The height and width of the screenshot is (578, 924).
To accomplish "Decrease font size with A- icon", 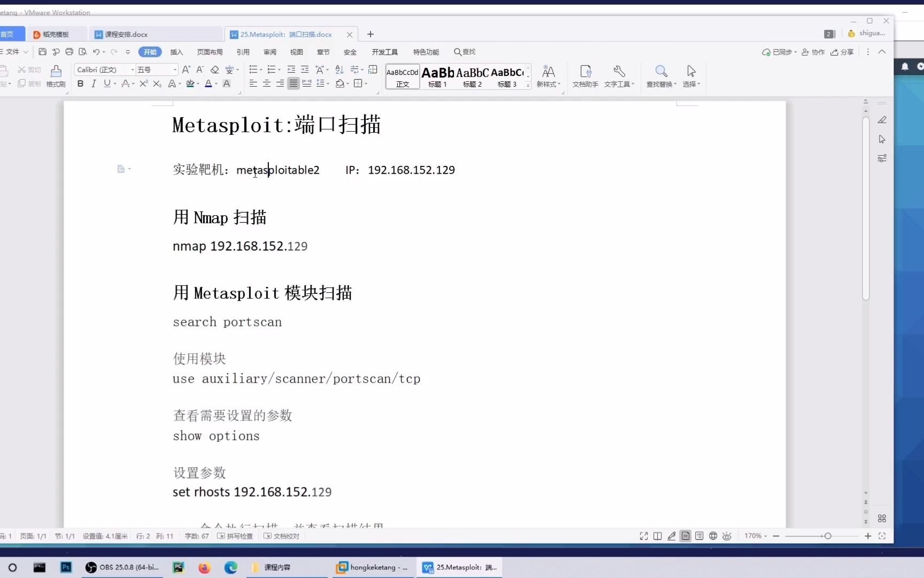I will click(x=200, y=70).
